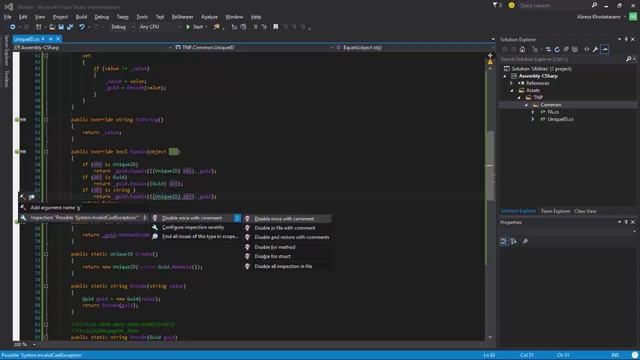Viewport: 640px width, 360px height.
Task: Click the Open File folder icon
Action: (x=52, y=27)
